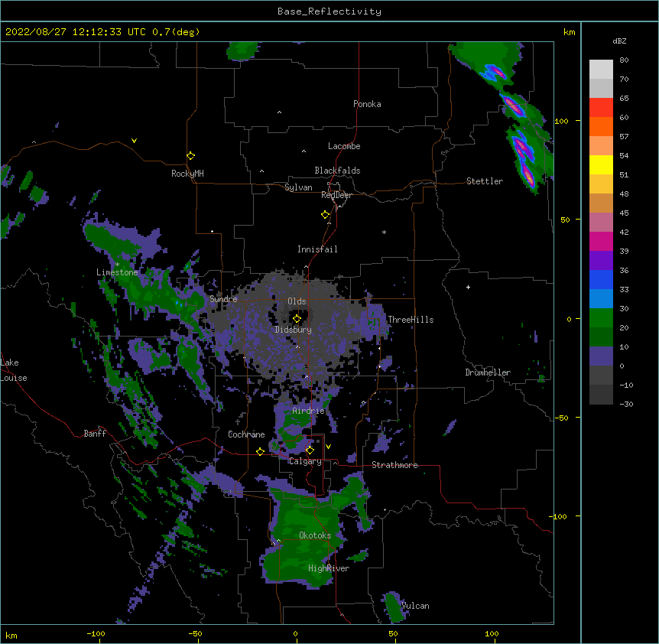Viewport: 659px width, 644px height.
Task: Click the Sundre town label
Action: [x=223, y=299]
